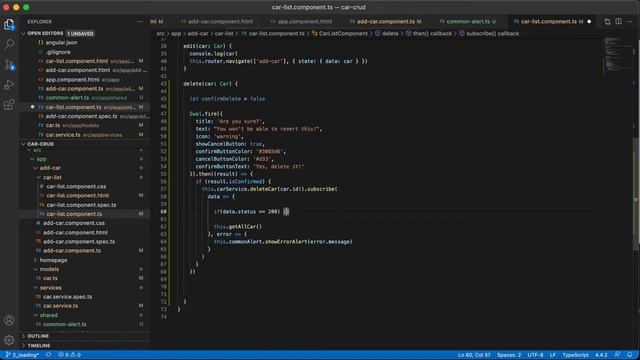
Task: Open errors and warnings in status bar
Action: [x=69, y=355]
